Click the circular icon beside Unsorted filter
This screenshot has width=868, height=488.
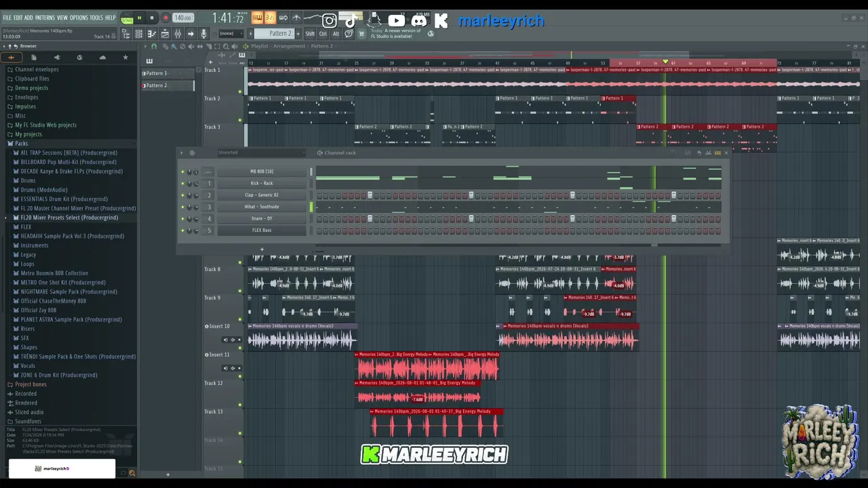tap(192, 153)
